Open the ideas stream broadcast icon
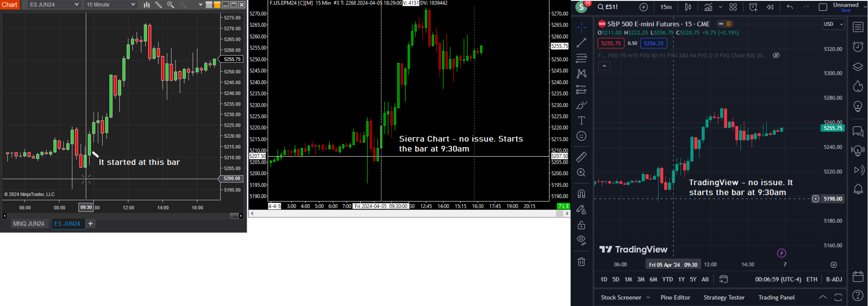 click(x=858, y=151)
